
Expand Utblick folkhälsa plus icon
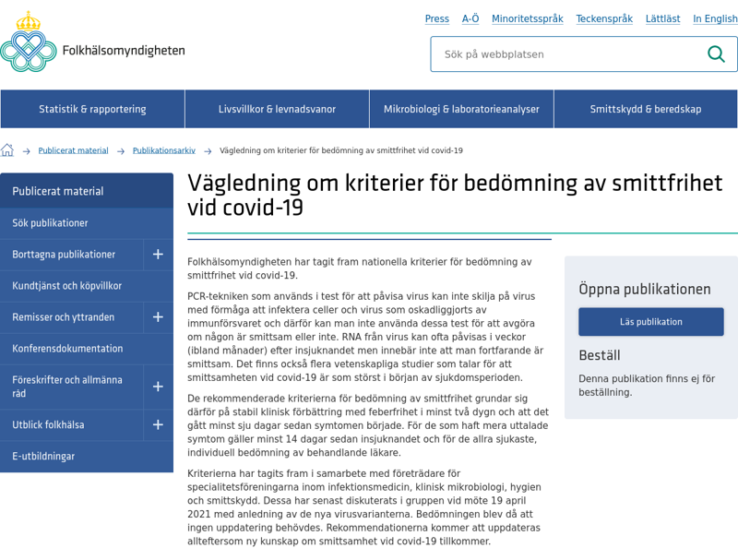tap(158, 425)
